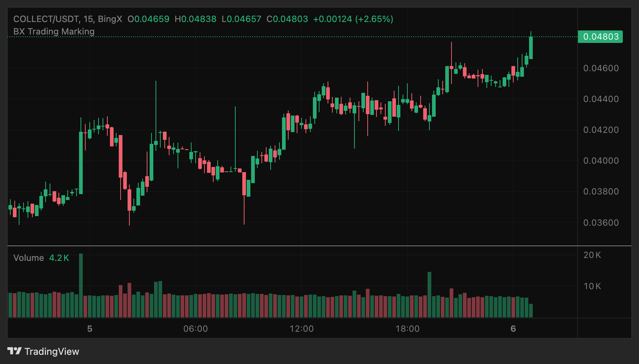
Task: Click the 06:00 time axis label
Action: click(196, 329)
